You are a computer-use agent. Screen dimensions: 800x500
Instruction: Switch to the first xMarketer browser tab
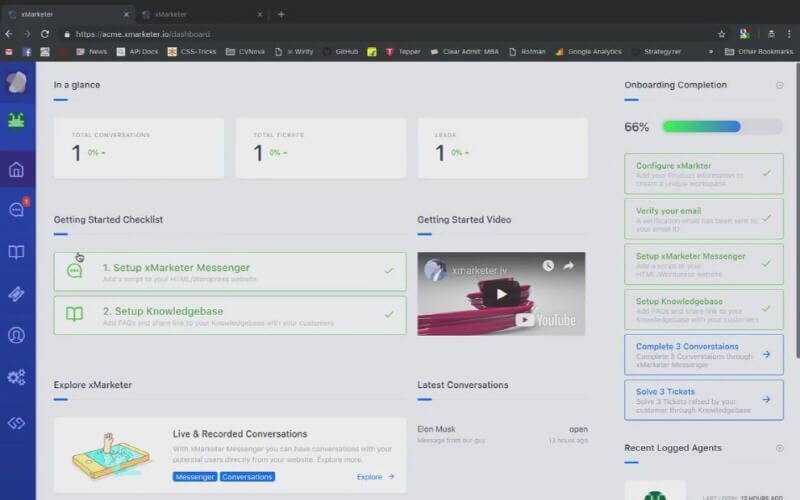[x=68, y=14]
